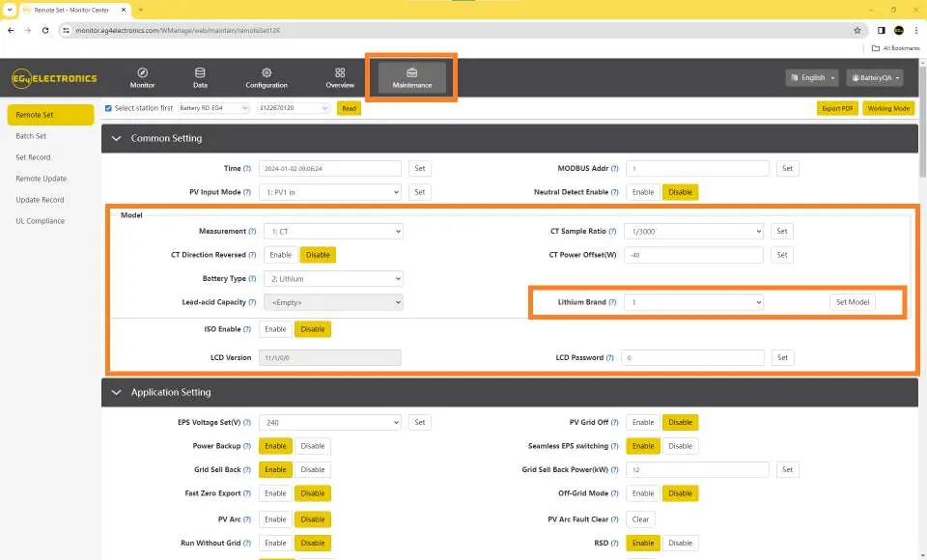927x560 pixels.
Task: Open help for Power Backup
Action: [247, 446]
